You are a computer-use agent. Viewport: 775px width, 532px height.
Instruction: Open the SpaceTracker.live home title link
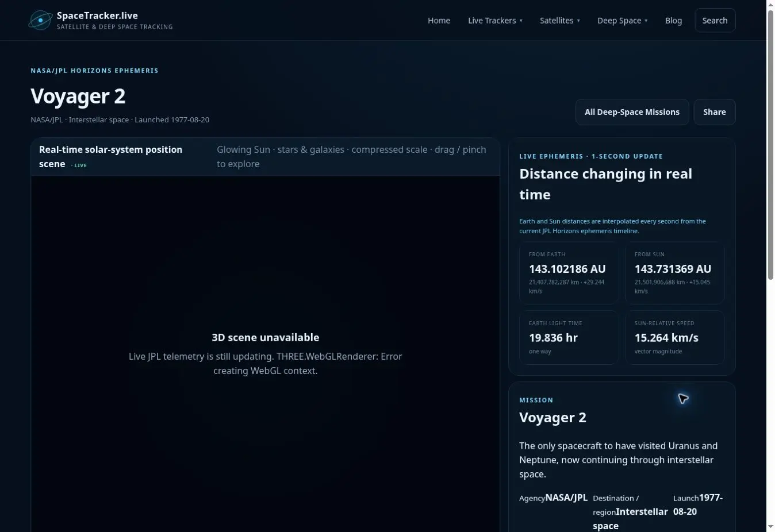97,16
